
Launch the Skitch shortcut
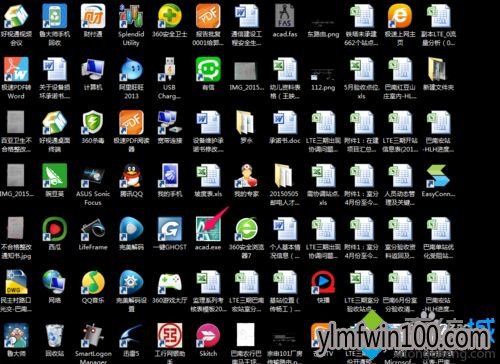[208, 341]
